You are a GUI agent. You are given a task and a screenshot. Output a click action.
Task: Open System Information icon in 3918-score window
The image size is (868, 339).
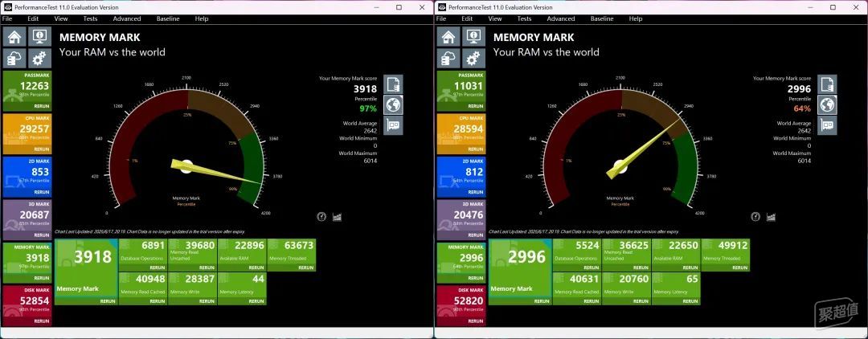39,37
